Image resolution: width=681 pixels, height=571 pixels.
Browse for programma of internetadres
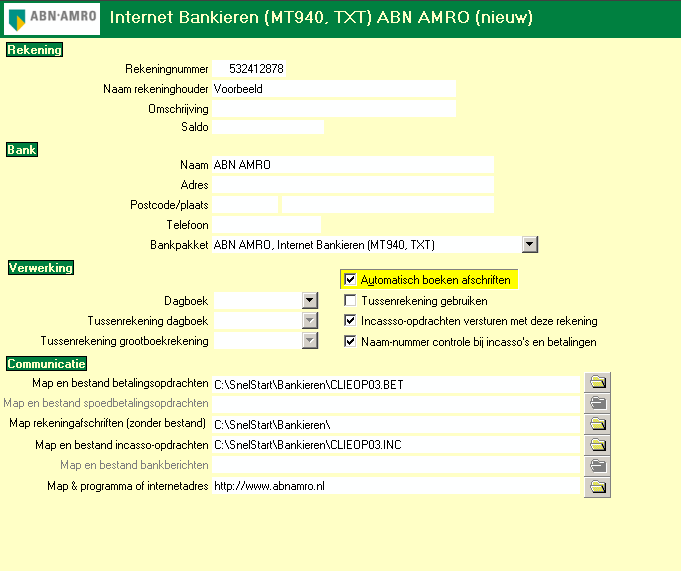(597, 487)
